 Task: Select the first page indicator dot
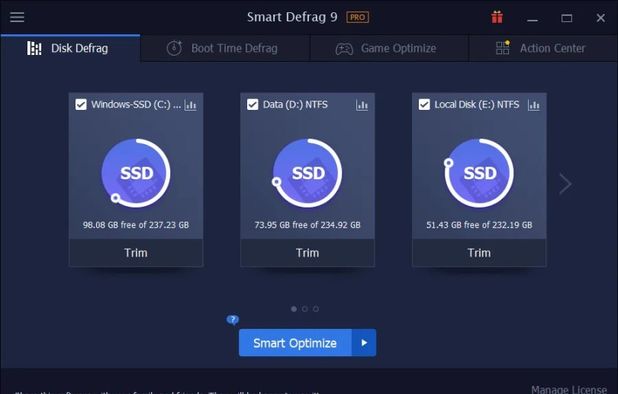(x=294, y=309)
